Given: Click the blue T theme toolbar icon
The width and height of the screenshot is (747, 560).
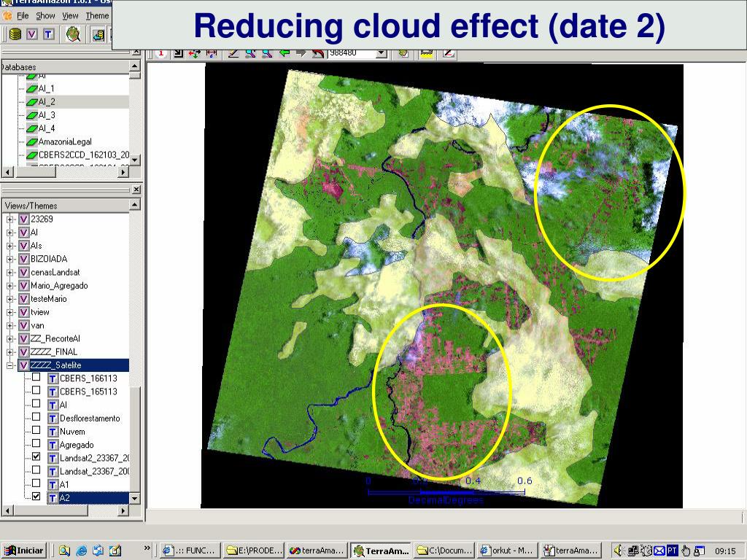Looking at the screenshot, I should [x=49, y=34].
